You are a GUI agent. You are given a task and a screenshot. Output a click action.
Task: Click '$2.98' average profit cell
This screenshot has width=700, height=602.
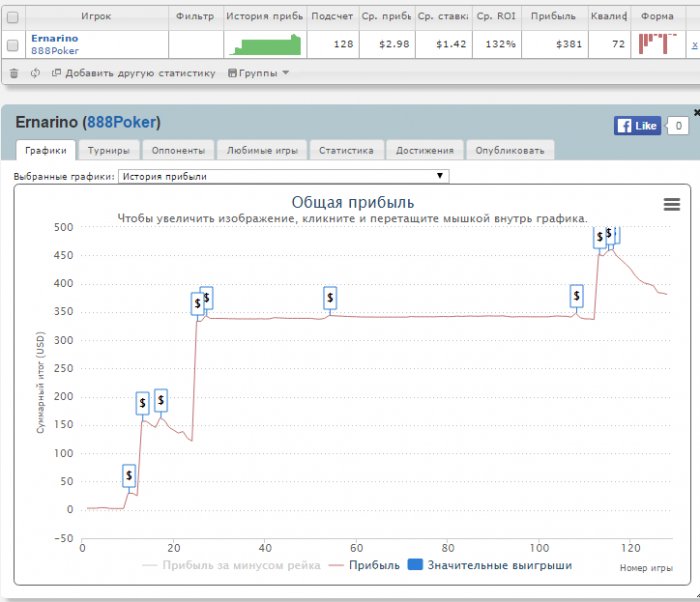tap(394, 44)
